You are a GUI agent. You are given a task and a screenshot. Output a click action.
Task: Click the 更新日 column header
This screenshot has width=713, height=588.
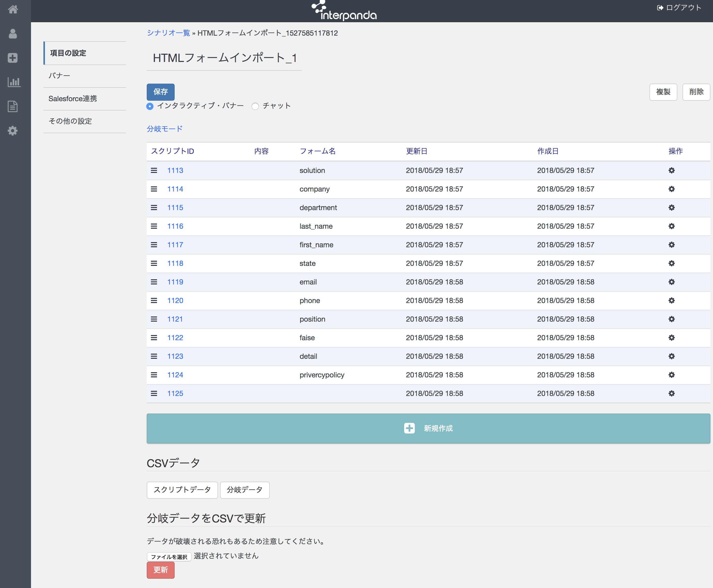tap(417, 151)
